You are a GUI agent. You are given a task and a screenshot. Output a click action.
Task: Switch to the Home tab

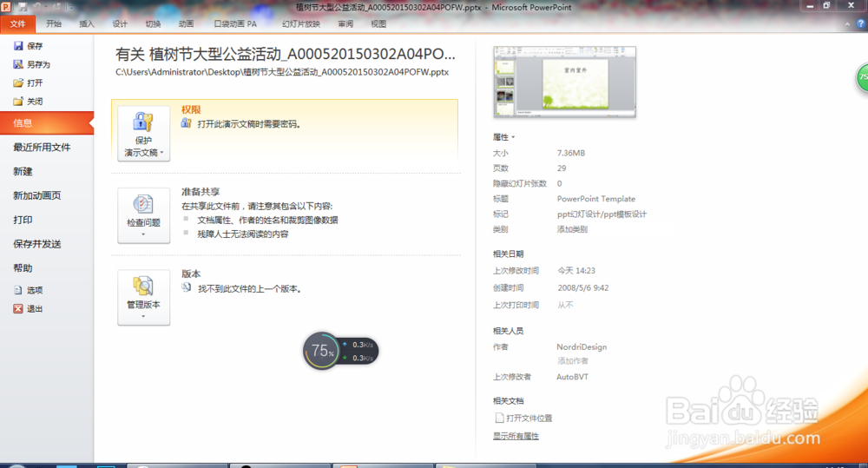(x=54, y=23)
